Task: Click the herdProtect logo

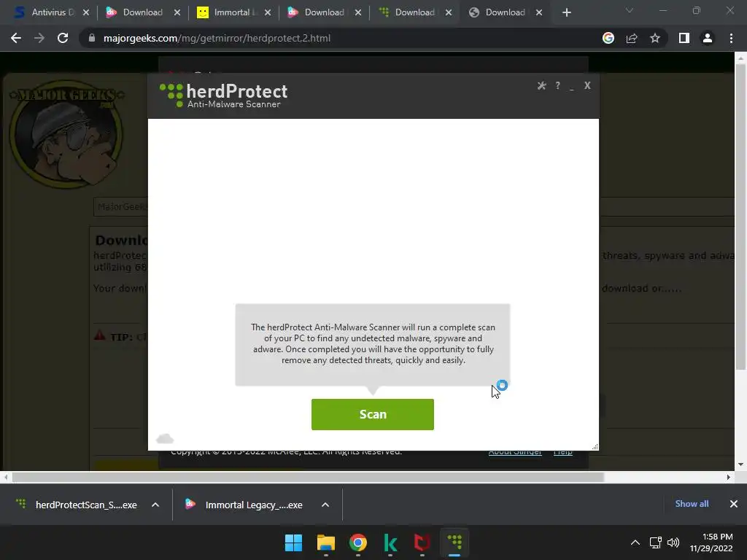Action: click(223, 96)
